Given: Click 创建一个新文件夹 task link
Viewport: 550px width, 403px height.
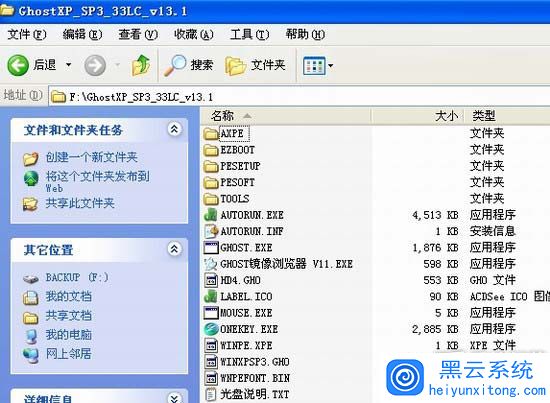Looking at the screenshot, I should tap(92, 157).
